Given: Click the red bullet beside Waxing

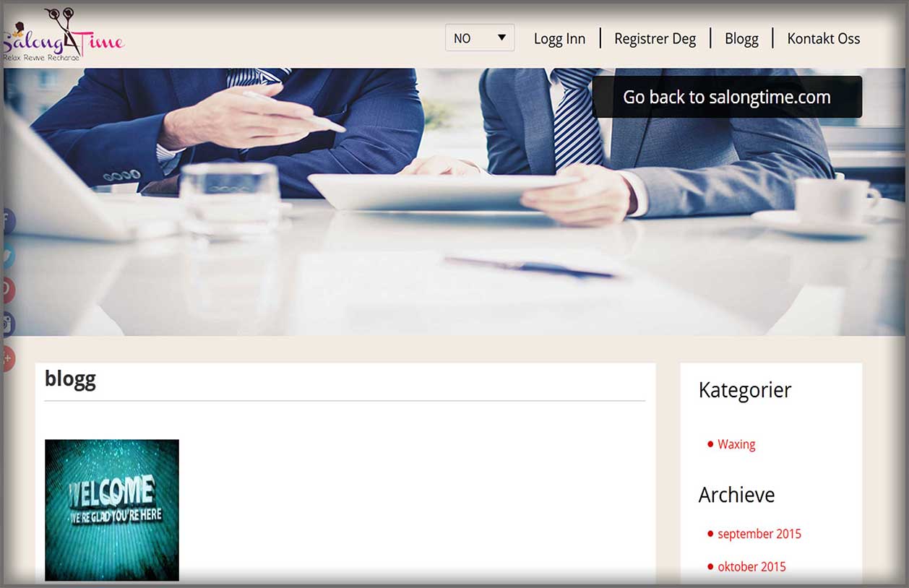Looking at the screenshot, I should 710,444.
